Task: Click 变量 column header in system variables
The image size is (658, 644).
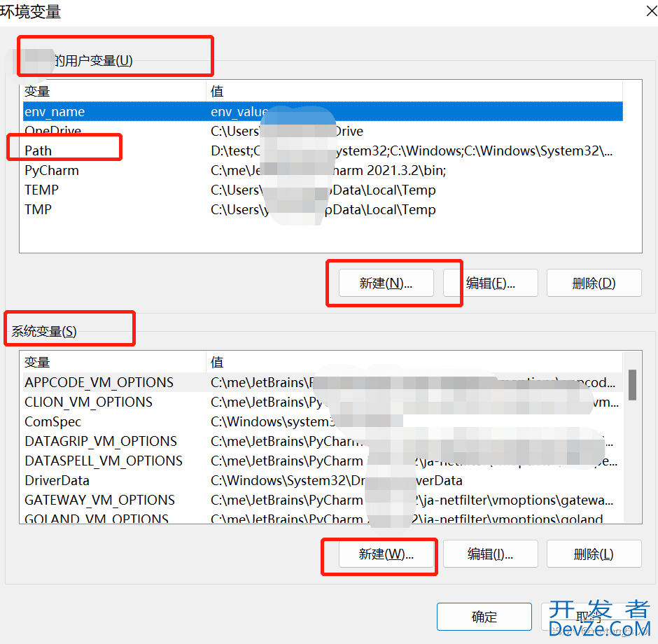Action: point(113,362)
